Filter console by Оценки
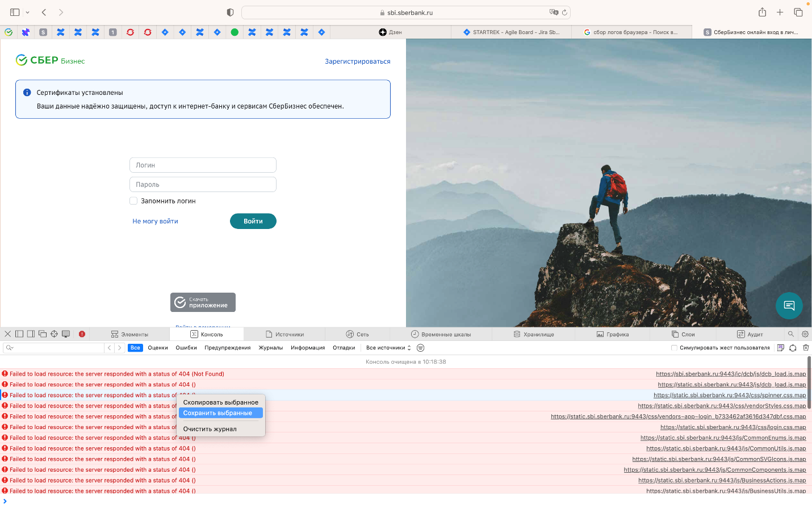The width and height of the screenshot is (812, 508). 158,348
